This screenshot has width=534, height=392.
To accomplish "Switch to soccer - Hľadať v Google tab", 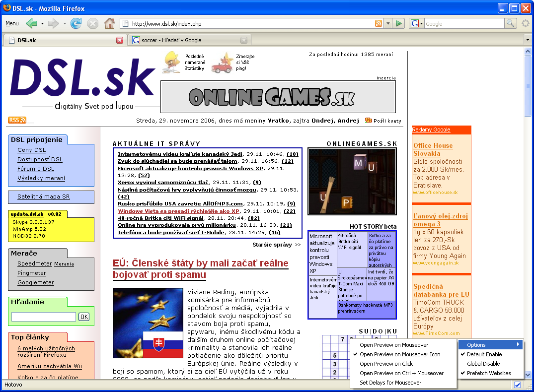I will pos(190,40).
